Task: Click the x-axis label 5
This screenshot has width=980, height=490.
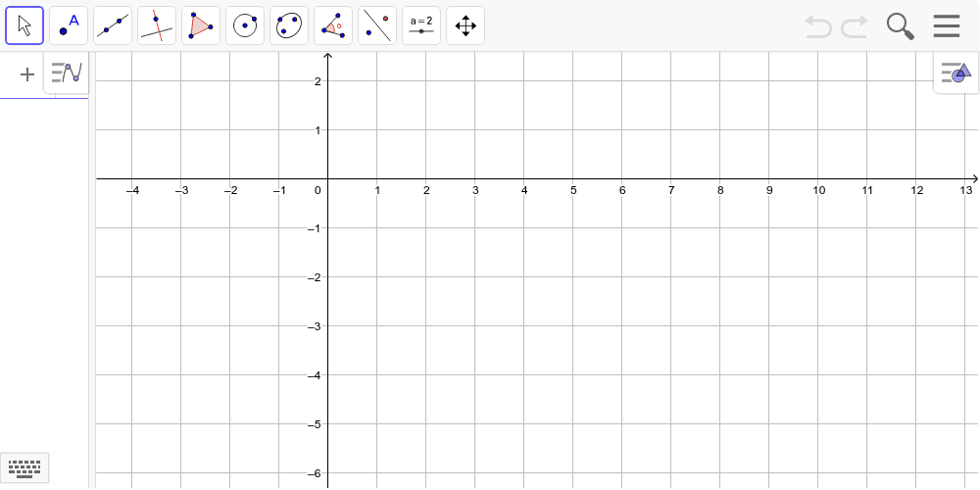Action: click(573, 190)
